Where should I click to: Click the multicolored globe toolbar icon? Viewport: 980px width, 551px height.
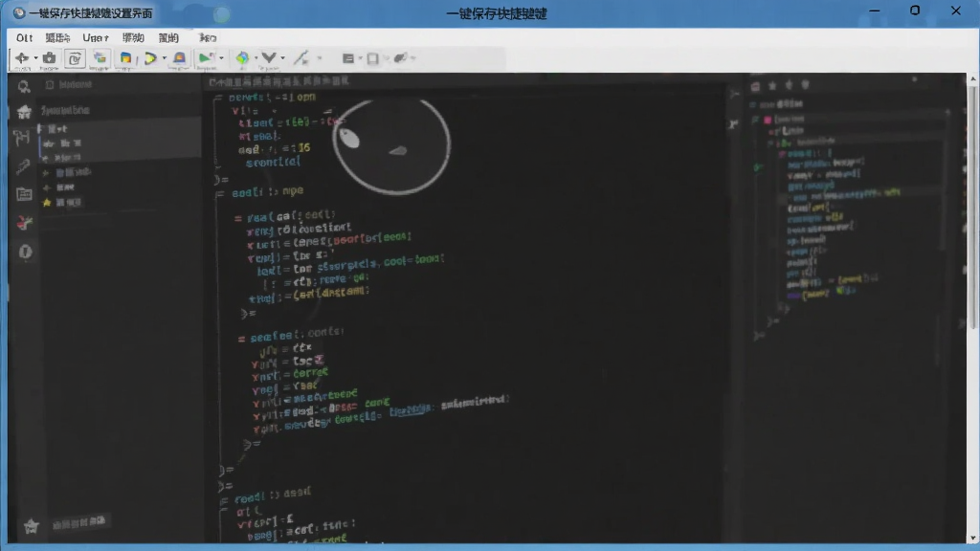click(242, 58)
